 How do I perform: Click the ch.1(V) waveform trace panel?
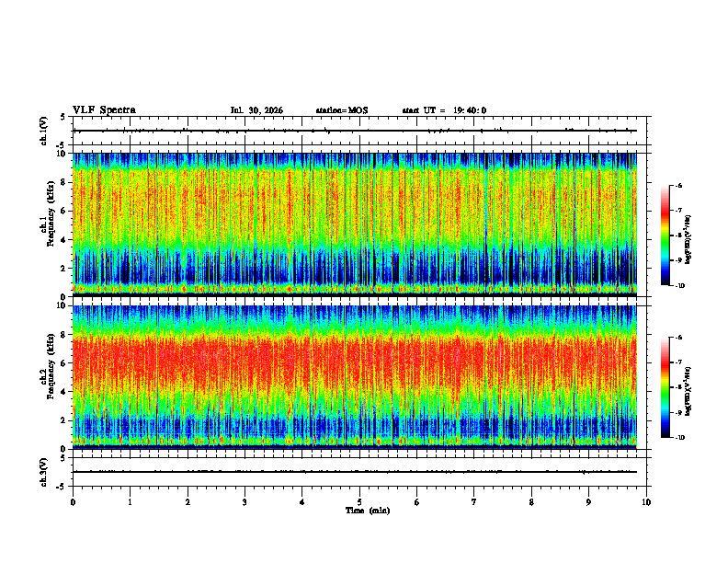359,131
